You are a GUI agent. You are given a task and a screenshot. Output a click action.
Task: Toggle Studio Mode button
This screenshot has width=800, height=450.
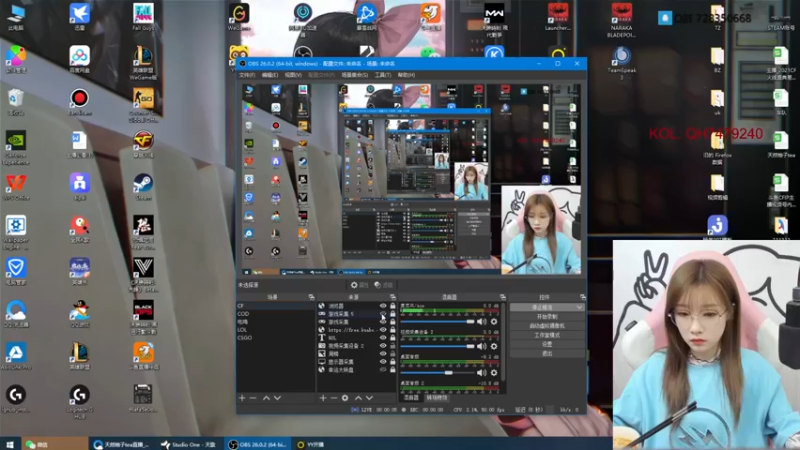(546, 335)
